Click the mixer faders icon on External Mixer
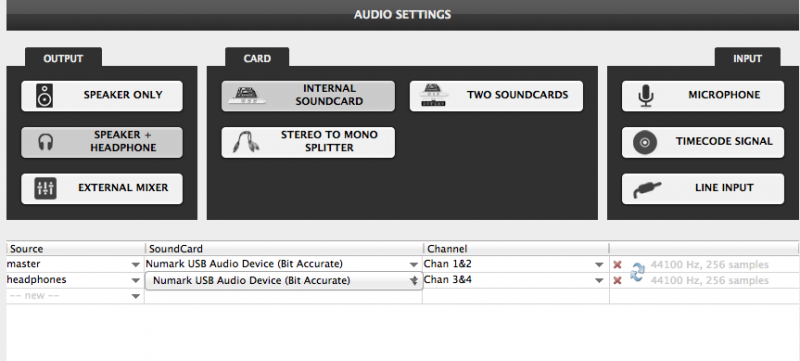The width and height of the screenshot is (800, 361). [x=45, y=189]
